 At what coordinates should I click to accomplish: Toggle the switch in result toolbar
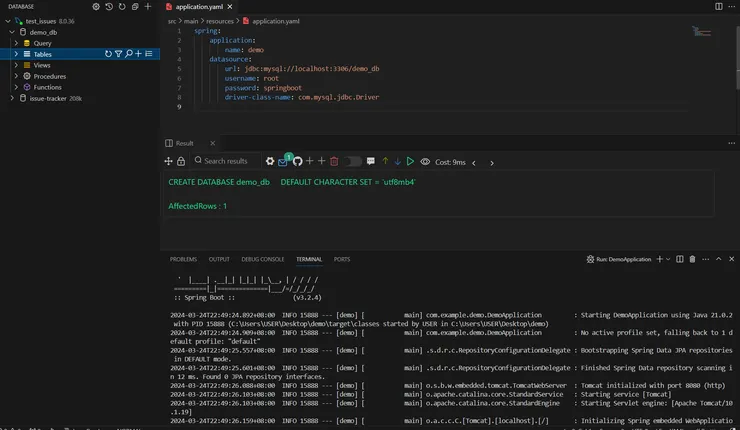coord(353,161)
